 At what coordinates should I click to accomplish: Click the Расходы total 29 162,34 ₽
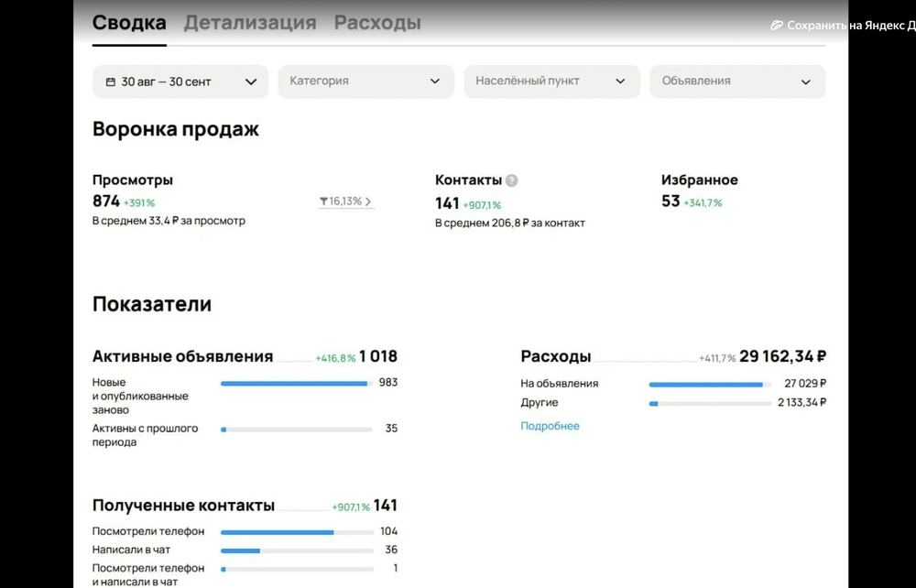pos(783,356)
